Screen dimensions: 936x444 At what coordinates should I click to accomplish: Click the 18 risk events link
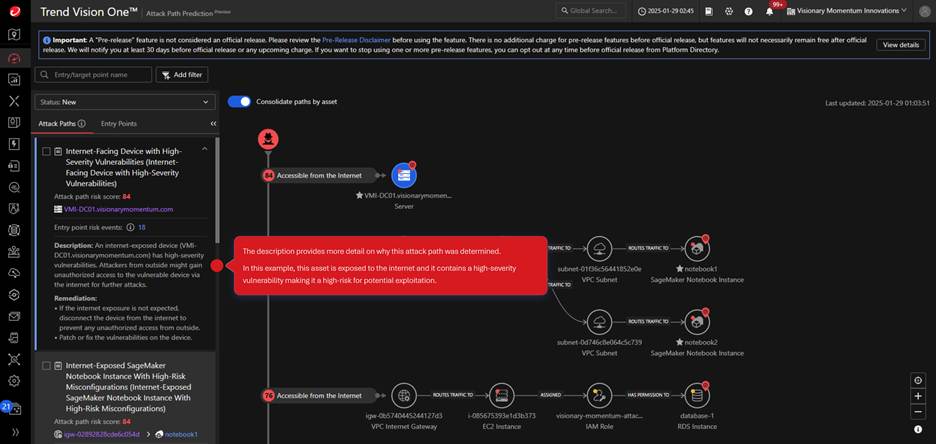click(x=142, y=227)
